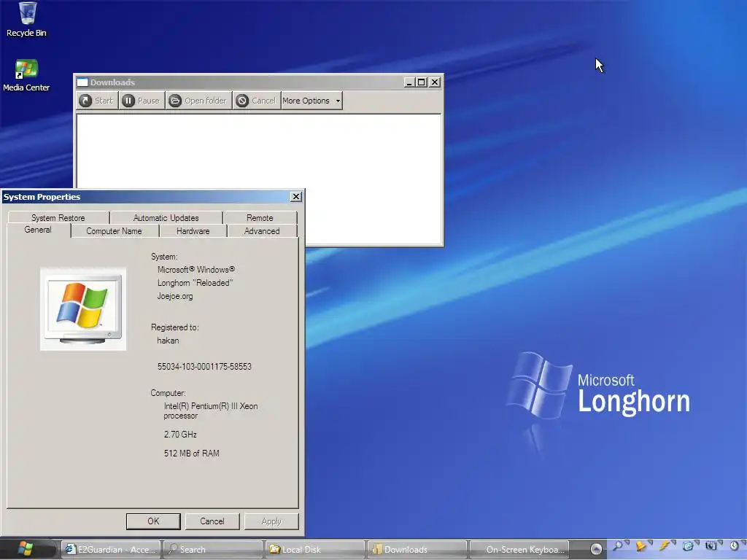This screenshot has height=560, width=747.
Task: Click the magnifier icon in the tray area
Action: pos(617,545)
